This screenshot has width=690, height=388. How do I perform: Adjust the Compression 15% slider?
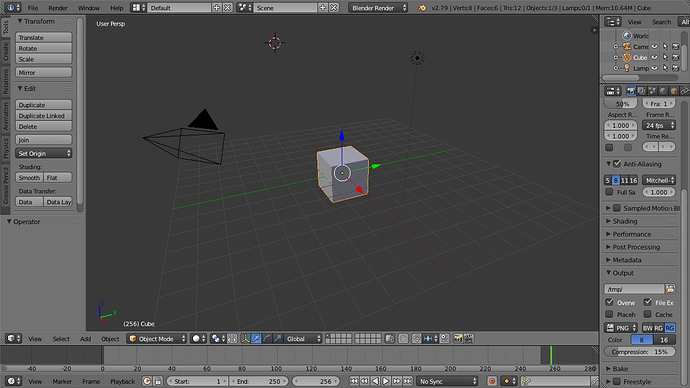(639, 351)
